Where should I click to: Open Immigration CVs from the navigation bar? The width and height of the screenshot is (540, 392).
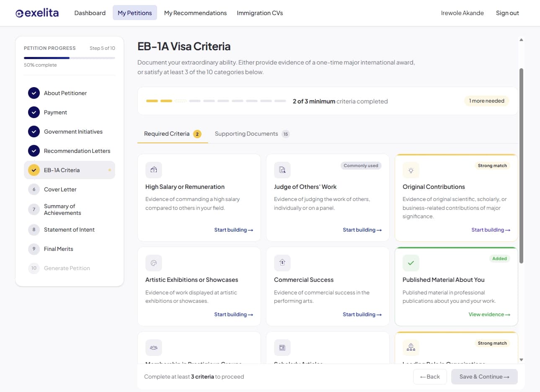click(260, 13)
